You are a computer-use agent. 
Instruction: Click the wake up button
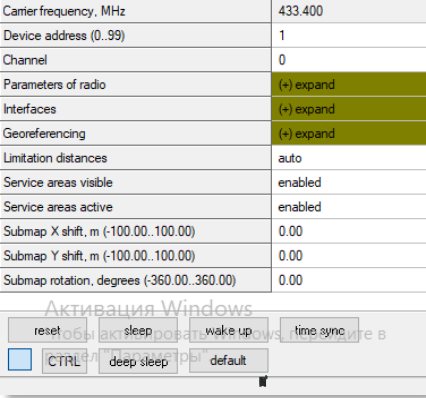[x=229, y=330]
